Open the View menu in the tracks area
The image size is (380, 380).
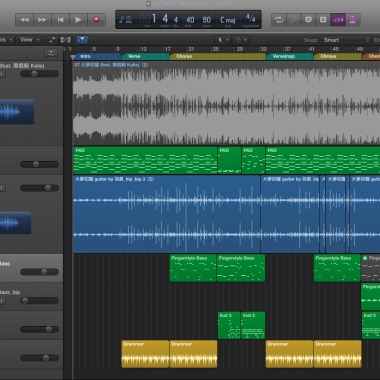(29, 40)
